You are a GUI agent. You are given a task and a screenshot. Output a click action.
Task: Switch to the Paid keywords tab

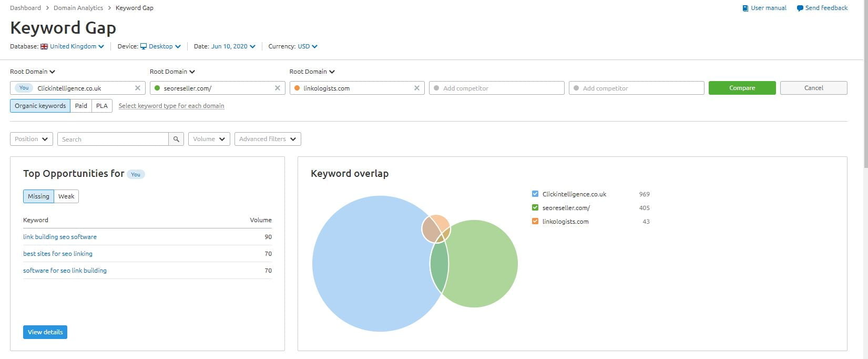pyautogui.click(x=81, y=106)
